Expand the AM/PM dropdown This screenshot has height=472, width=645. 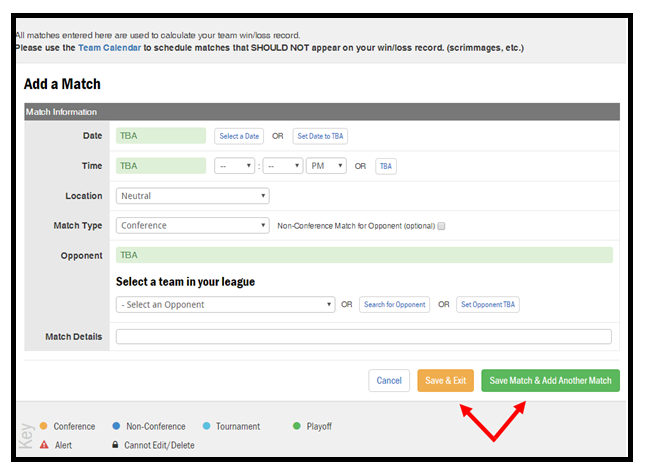pyautogui.click(x=326, y=166)
